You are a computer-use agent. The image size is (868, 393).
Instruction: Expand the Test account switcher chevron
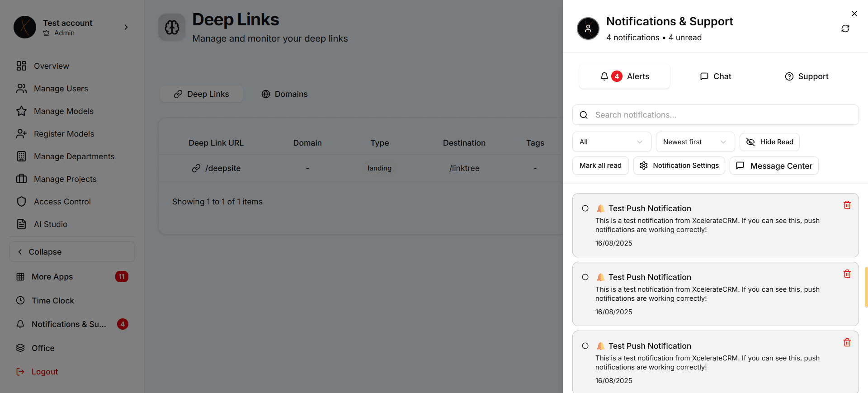click(x=126, y=27)
